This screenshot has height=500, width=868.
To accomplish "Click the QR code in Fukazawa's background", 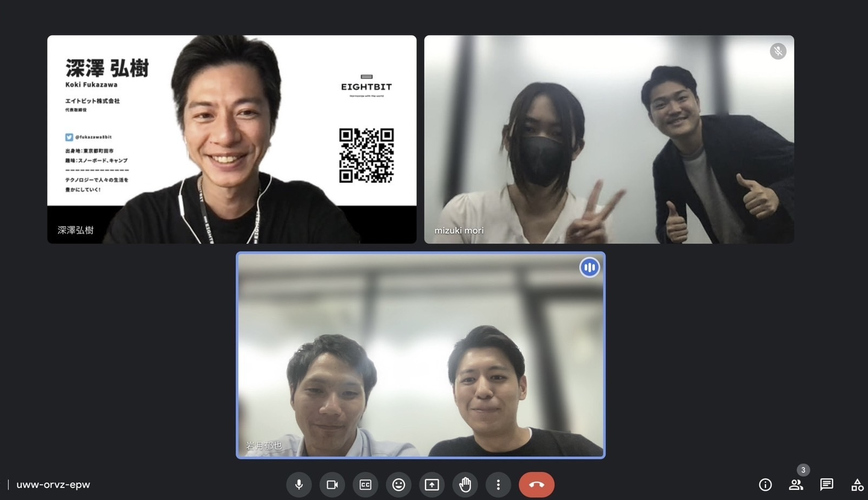I will pos(366,155).
